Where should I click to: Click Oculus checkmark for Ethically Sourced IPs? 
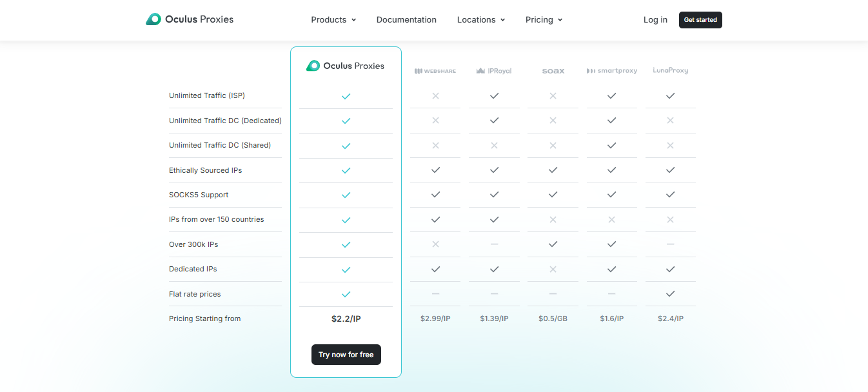[x=346, y=170]
